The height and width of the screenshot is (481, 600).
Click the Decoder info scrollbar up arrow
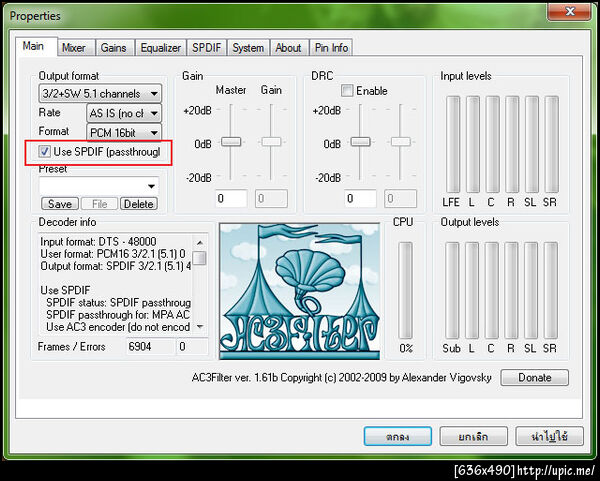coord(199,243)
